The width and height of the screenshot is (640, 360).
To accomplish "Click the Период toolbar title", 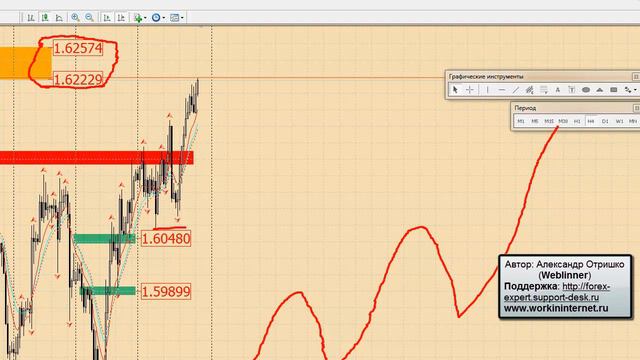I will click(x=525, y=108).
